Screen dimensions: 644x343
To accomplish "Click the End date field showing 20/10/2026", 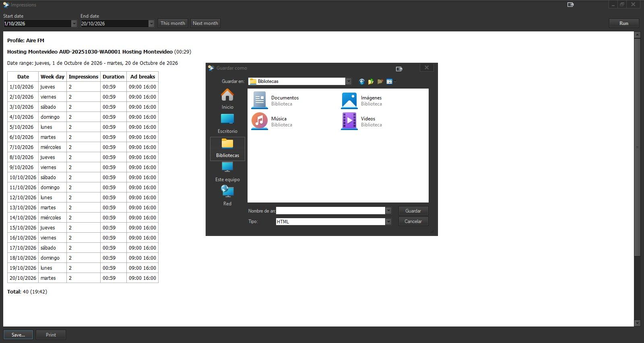I will tap(114, 24).
